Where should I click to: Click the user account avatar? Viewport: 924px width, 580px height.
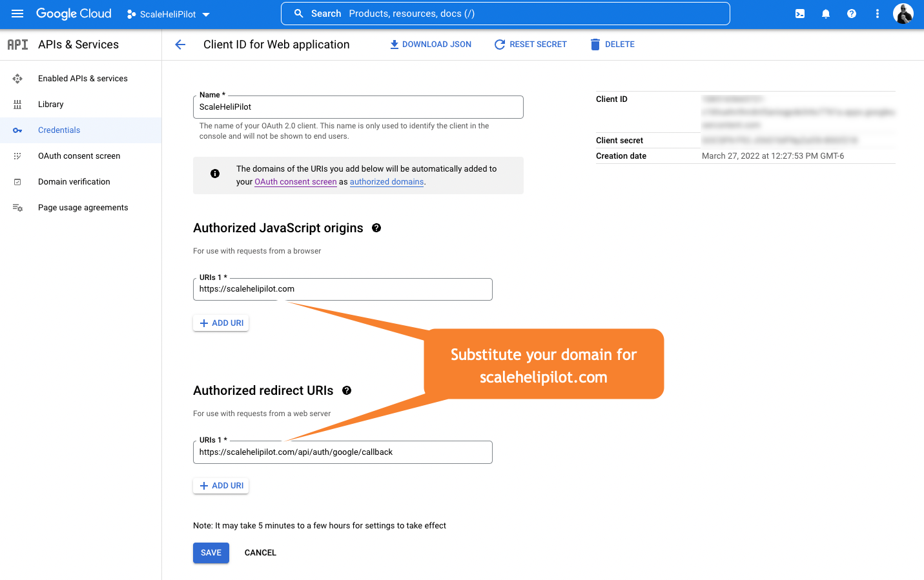coord(903,14)
